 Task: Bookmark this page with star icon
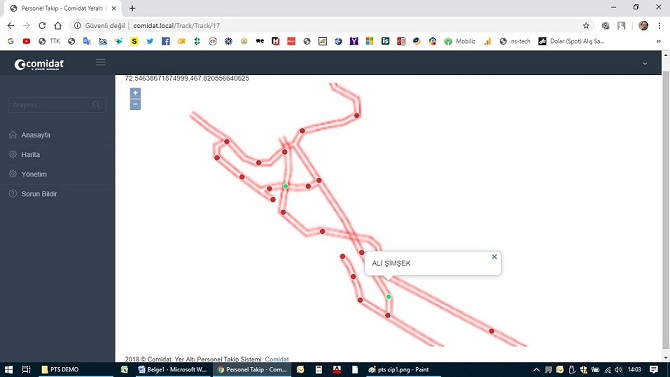coord(586,26)
